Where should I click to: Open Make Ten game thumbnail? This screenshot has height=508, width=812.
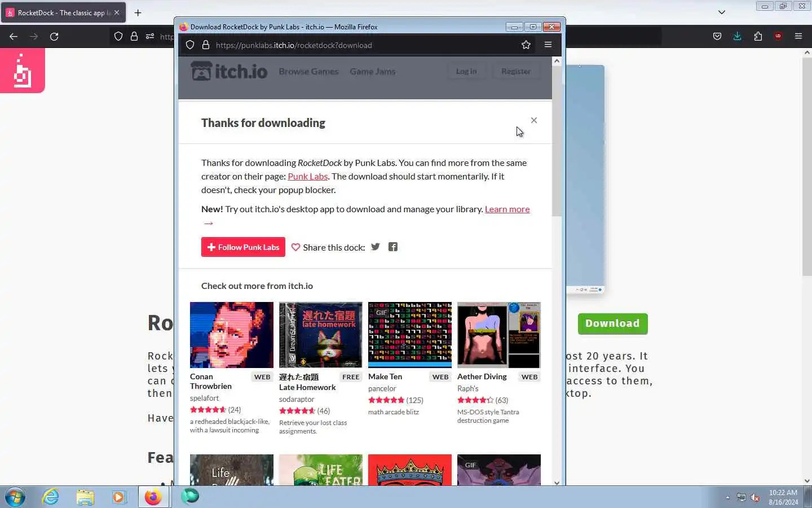(410, 335)
